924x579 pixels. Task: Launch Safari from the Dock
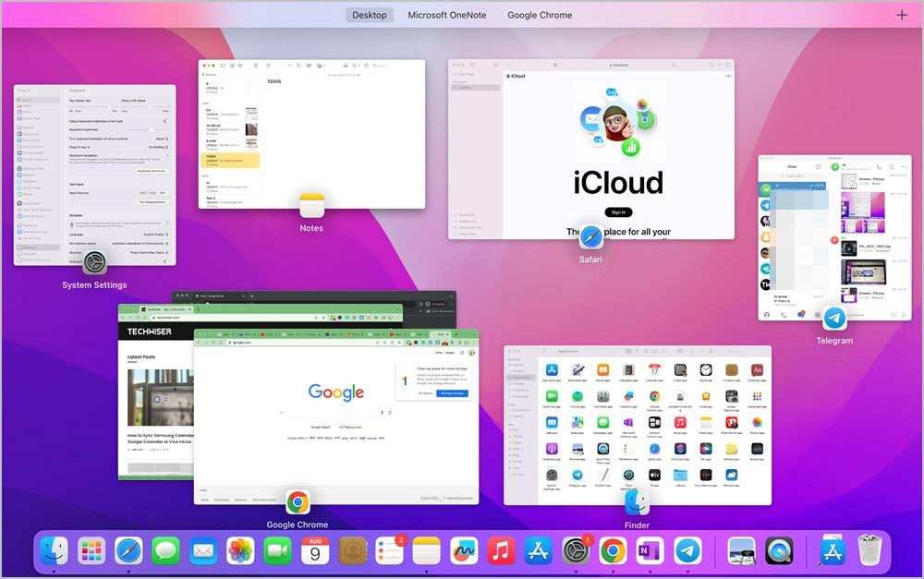pyautogui.click(x=128, y=551)
